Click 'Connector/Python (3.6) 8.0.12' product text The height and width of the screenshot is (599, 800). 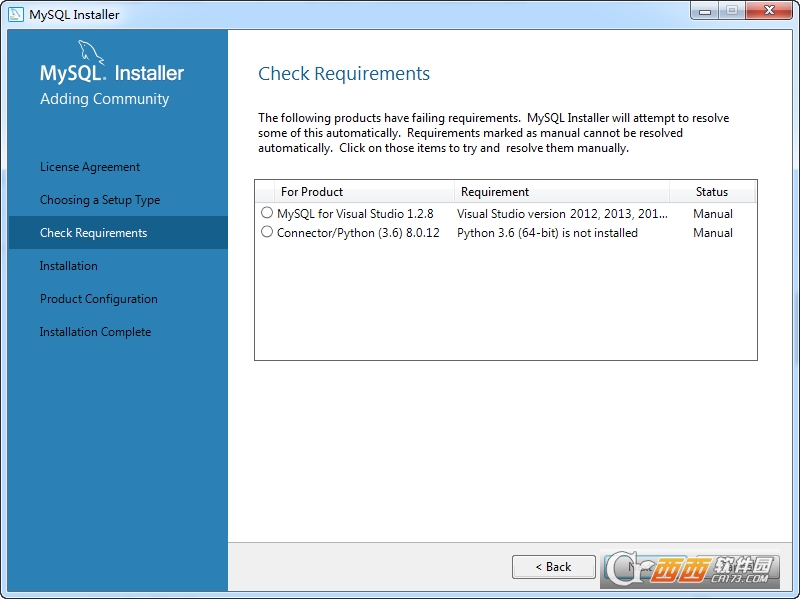(x=358, y=233)
